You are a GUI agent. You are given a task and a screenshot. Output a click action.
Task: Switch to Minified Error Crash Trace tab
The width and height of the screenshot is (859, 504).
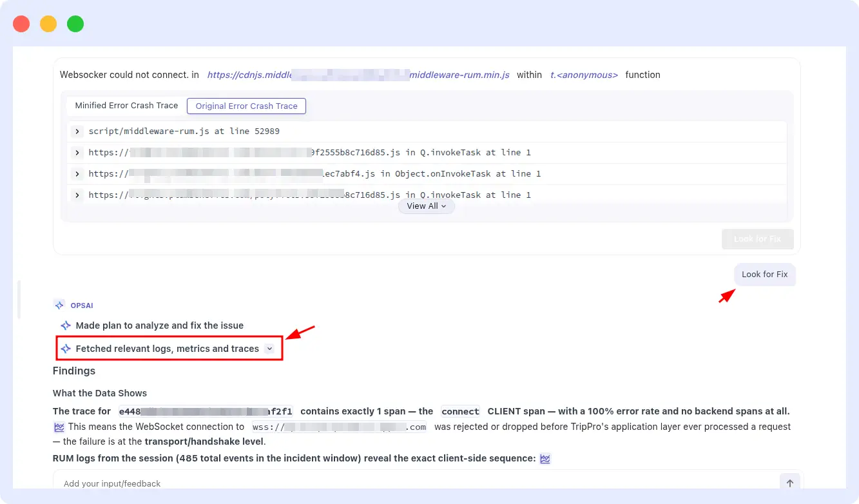[x=126, y=106]
